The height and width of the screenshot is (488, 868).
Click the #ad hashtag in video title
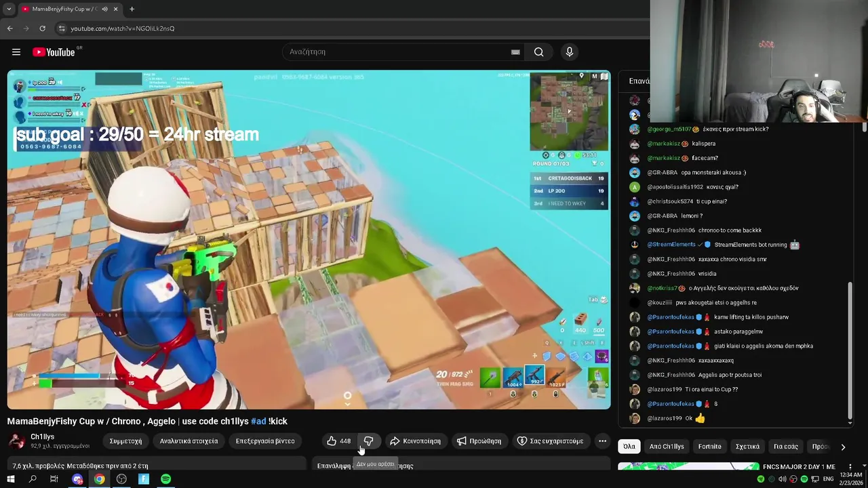(258, 422)
